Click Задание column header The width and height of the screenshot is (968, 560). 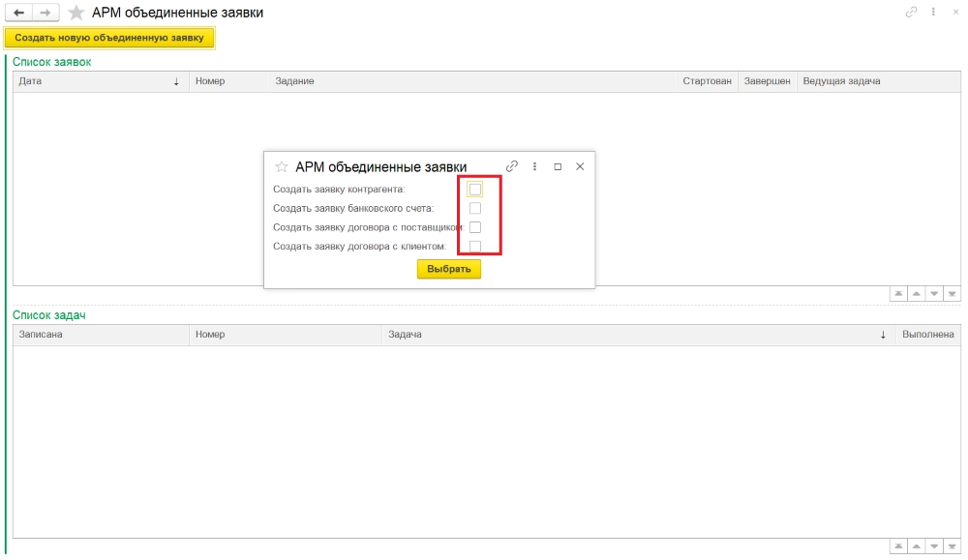[473, 81]
